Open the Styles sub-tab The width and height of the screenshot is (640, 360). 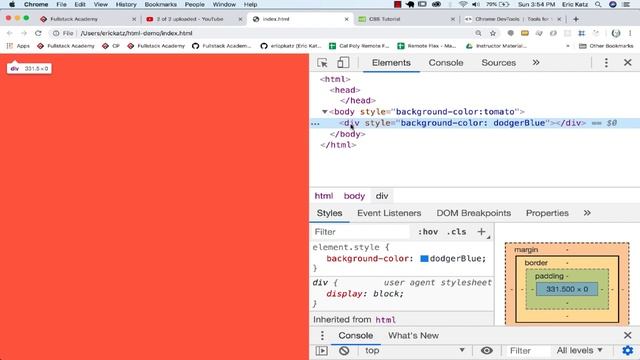(x=329, y=213)
